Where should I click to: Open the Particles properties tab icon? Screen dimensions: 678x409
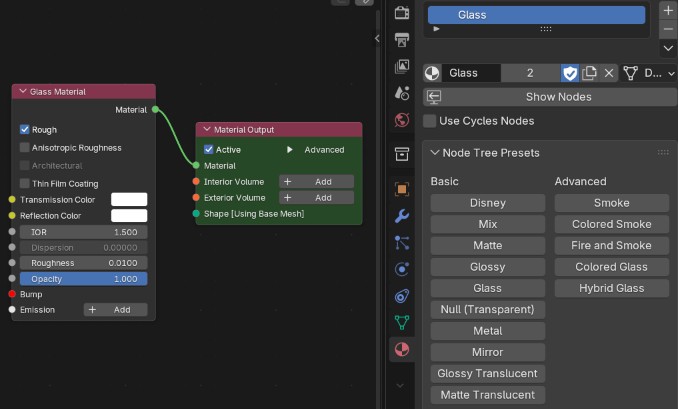pos(402,243)
